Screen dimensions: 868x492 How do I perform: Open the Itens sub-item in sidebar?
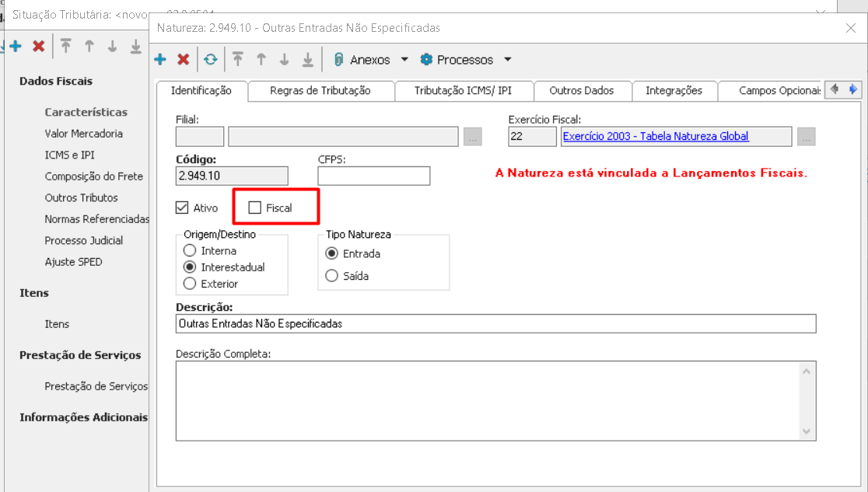point(57,324)
